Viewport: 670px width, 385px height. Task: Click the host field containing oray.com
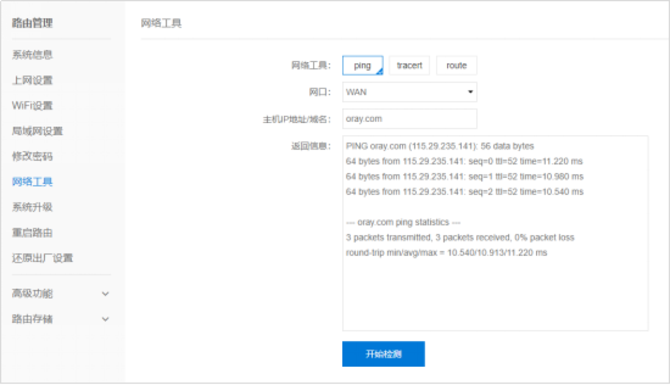[x=409, y=119]
